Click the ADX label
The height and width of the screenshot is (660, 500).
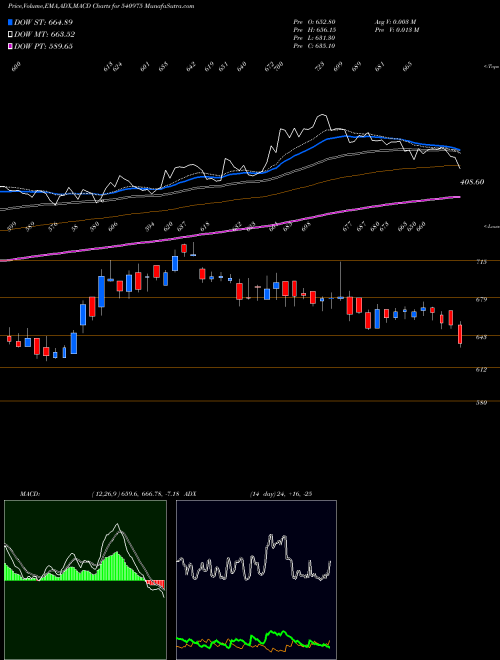190,494
